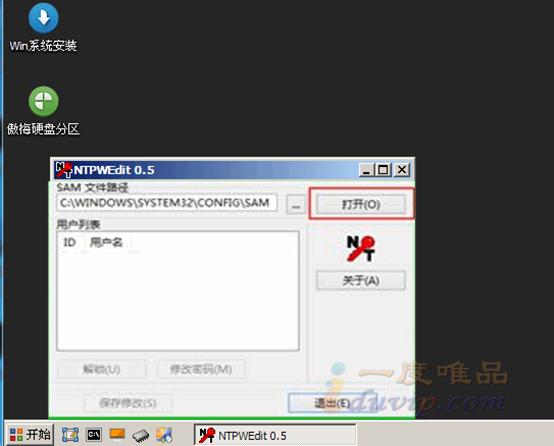Click the chip-shaped taskbar icon
Image resolution: width=554 pixels, height=446 pixels.
[141, 436]
